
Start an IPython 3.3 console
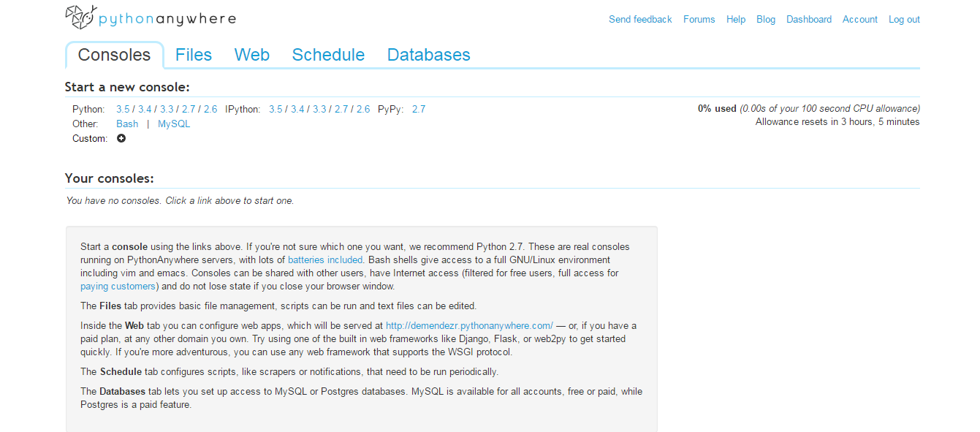(319, 109)
